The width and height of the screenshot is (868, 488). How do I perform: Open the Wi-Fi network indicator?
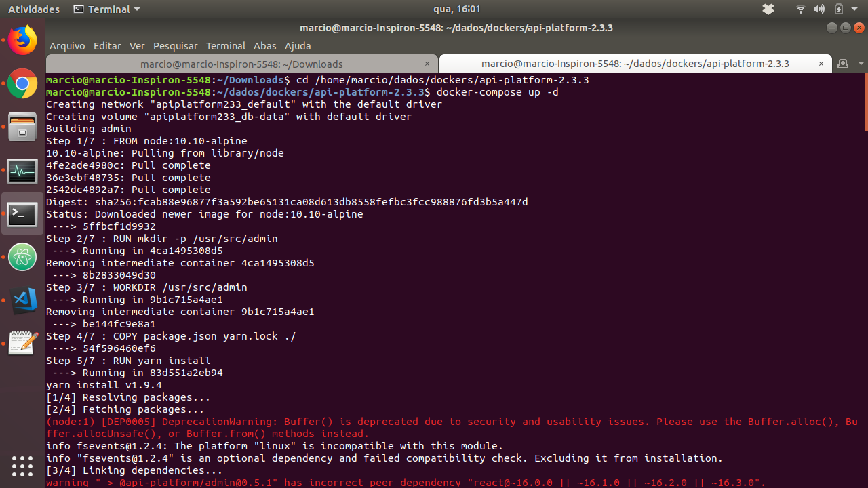[801, 9]
